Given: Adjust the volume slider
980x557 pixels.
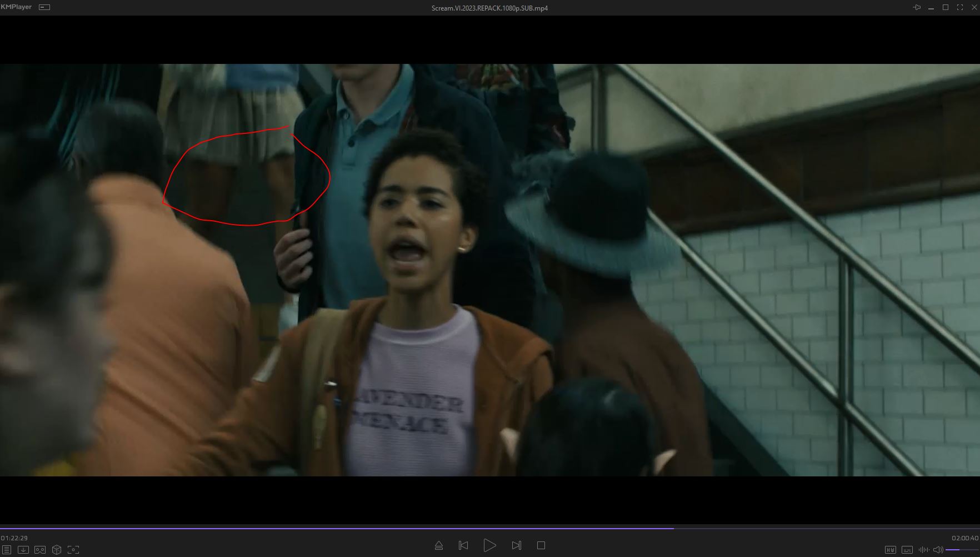Looking at the screenshot, I should click(x=961, y=550).
